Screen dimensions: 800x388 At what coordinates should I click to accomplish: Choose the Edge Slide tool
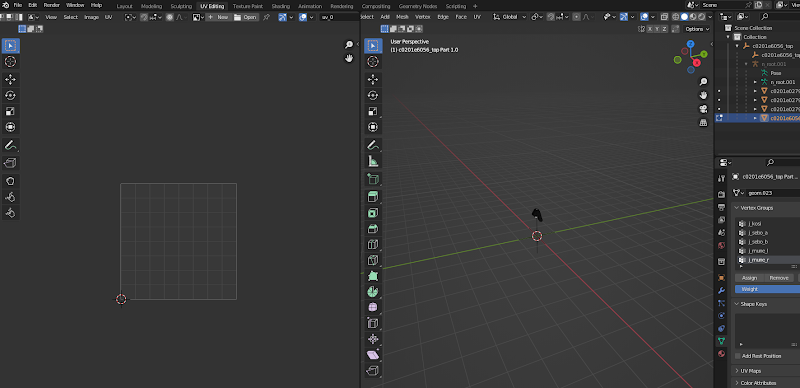point(373,323)
